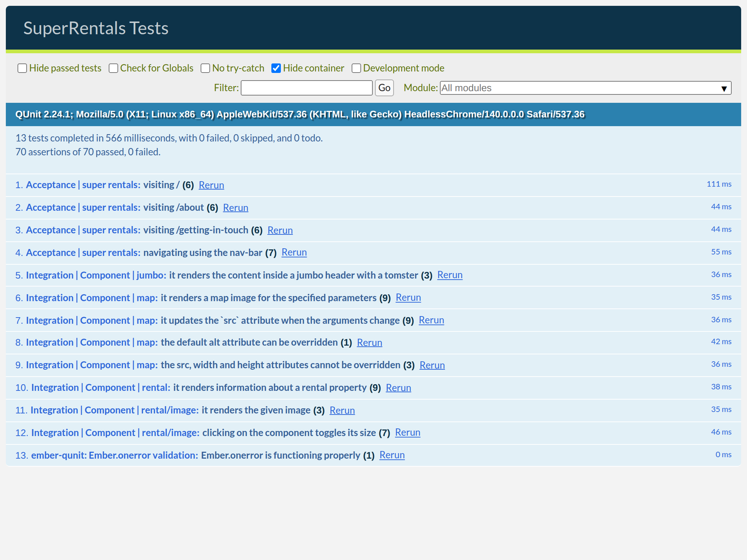The width and height of the screenshot is (747, 560).
Task: Rerun the visiting /about test
Action: [236, 208]
